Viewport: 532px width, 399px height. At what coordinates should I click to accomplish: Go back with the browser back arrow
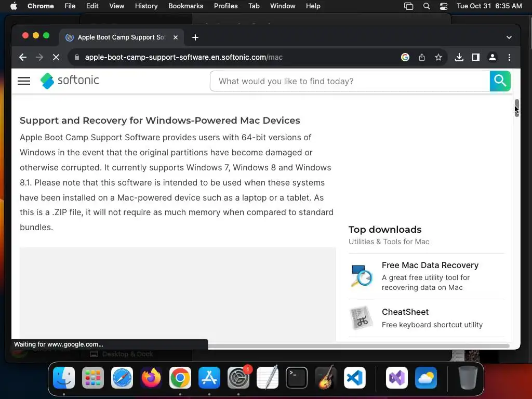[x=23, y=57]
